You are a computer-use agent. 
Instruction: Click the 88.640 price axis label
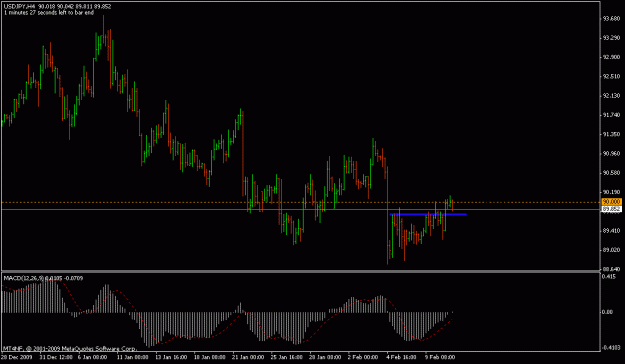[611, 269]
